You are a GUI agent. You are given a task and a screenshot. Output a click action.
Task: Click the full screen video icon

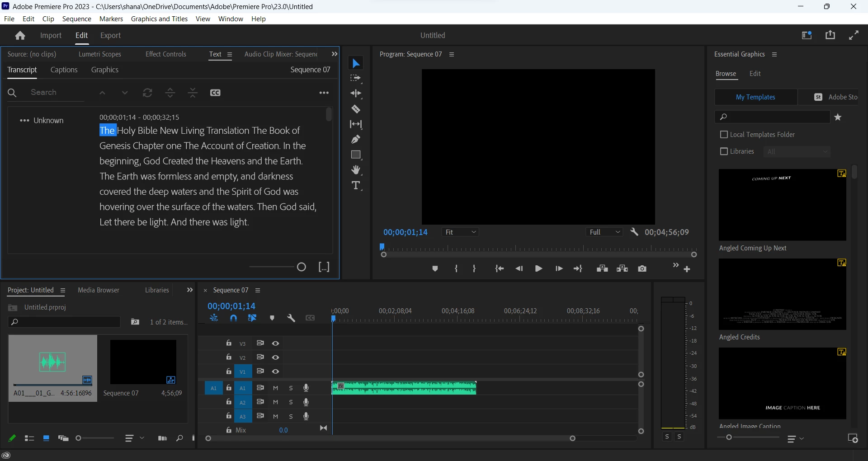click(854, 35)
